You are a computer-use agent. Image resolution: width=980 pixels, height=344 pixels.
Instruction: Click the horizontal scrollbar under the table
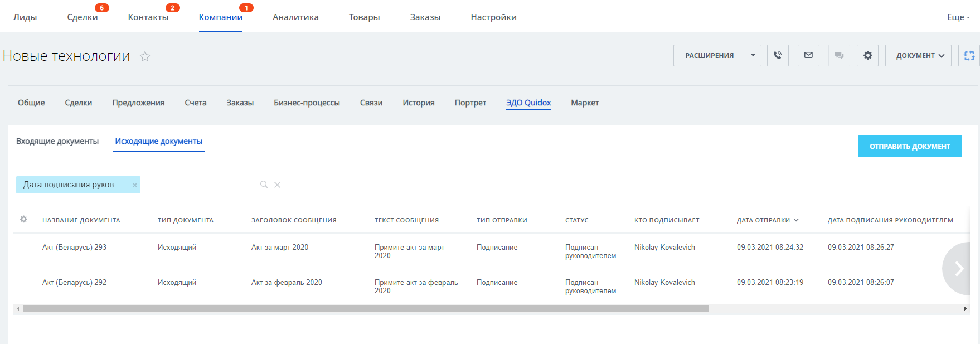[x=365, y=308]
